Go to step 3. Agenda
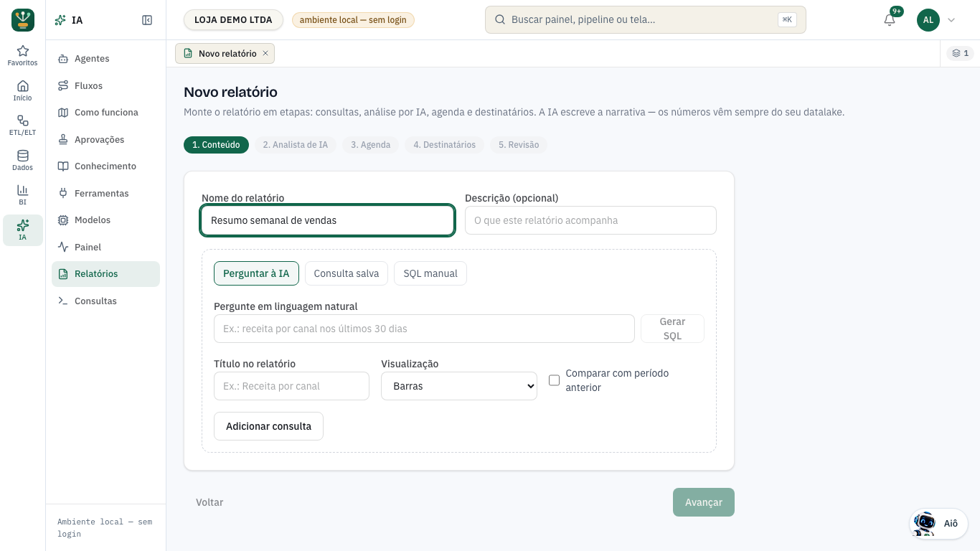Image resolution: width=980 pixels, height=551 pixels. point(370,145)
